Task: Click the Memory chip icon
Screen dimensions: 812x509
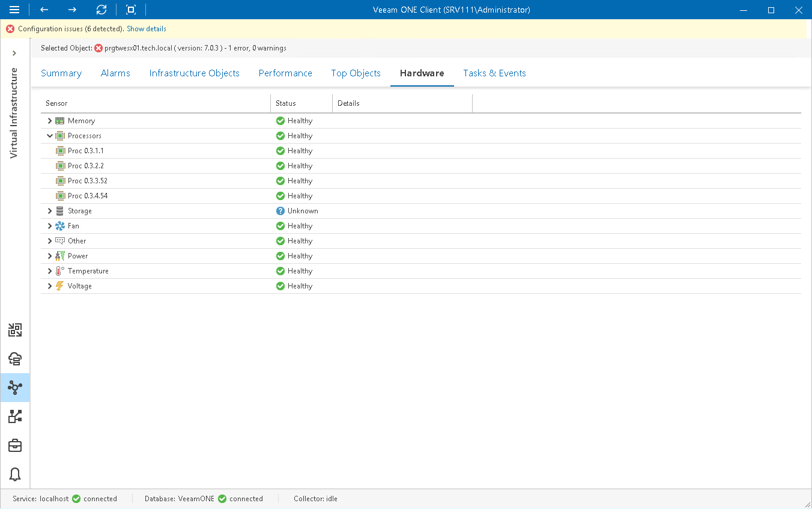Action: (x=60, y=121)
